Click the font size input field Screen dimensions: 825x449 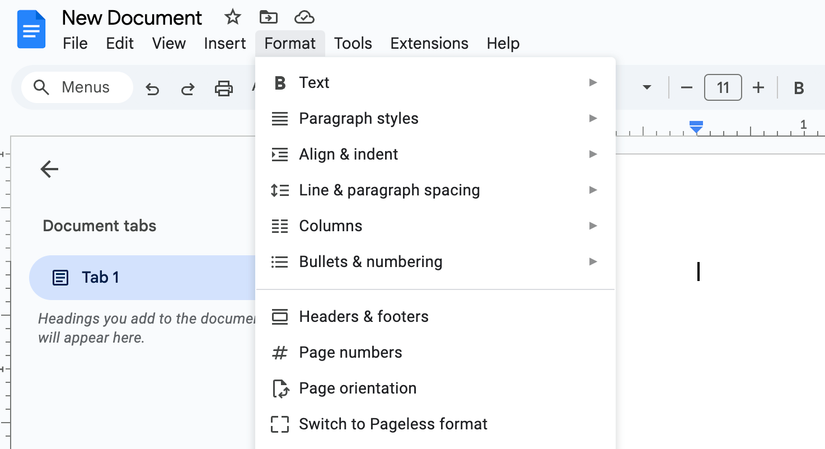[x=722, y=88]
